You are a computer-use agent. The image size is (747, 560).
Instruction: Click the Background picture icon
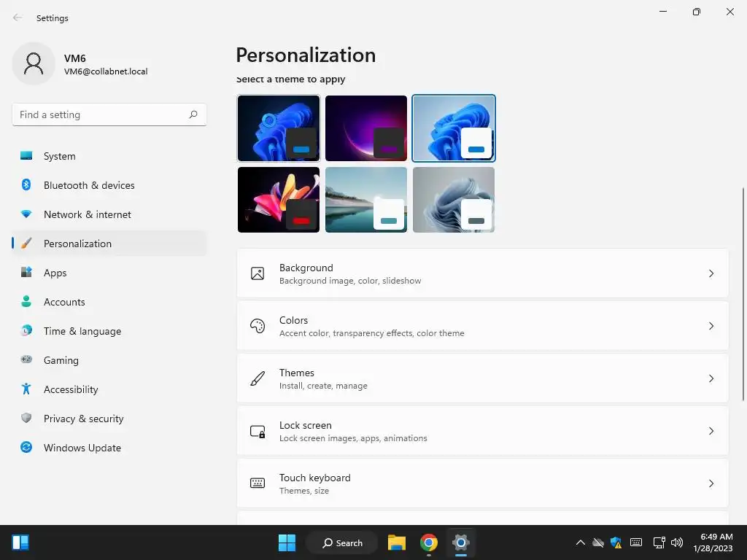coord(258,273)
